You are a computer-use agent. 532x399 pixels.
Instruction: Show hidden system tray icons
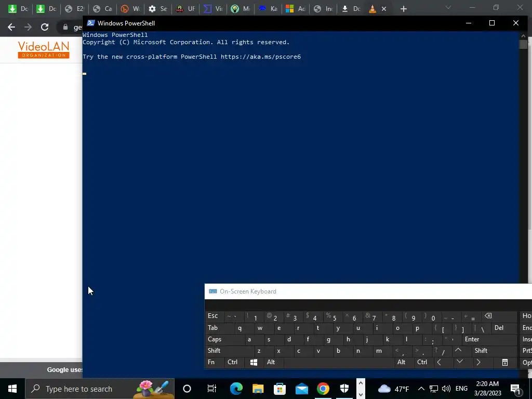pos(421,389)
